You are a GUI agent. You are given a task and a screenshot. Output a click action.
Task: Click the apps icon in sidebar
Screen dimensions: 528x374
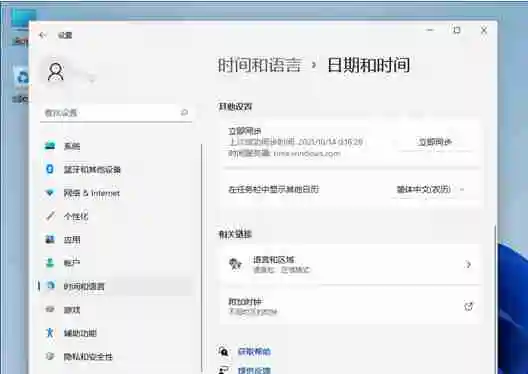[x=50, y=239]
